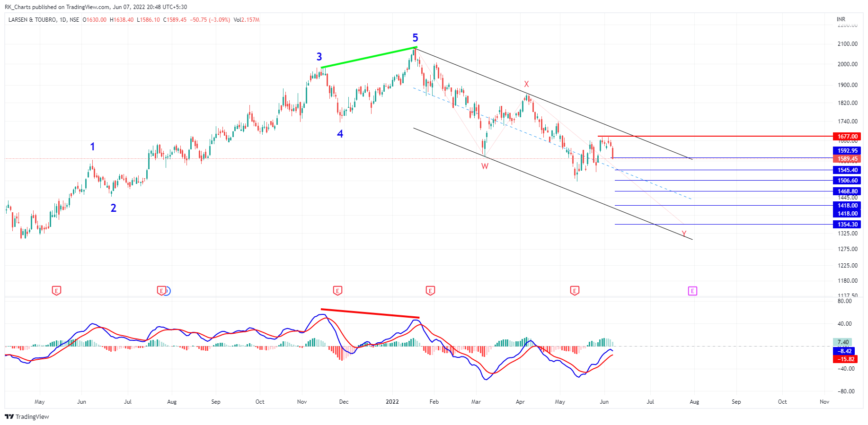Select the red W correction label
This screenshot has width=868, height=425.
[485, 166]
